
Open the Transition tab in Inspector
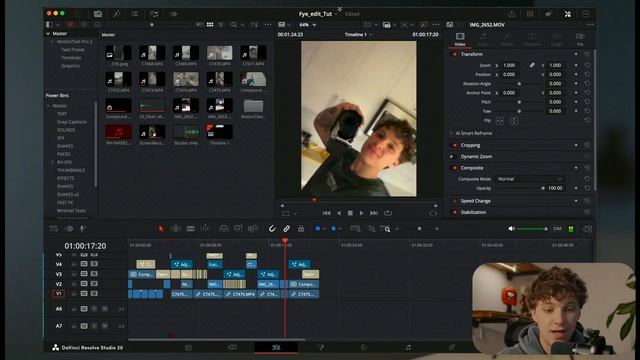tap(531, 39)
